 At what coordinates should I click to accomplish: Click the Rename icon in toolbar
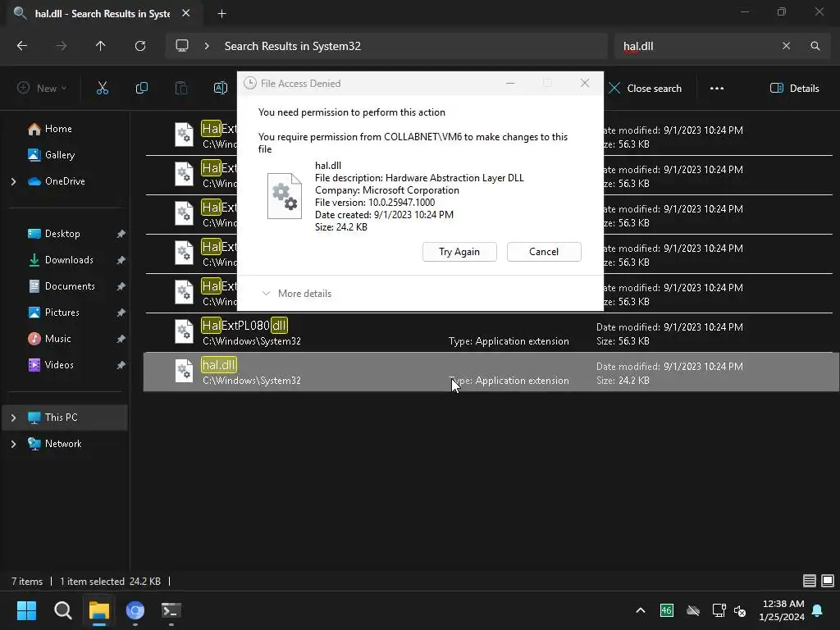pyautogui.click(x=220, y=88)
